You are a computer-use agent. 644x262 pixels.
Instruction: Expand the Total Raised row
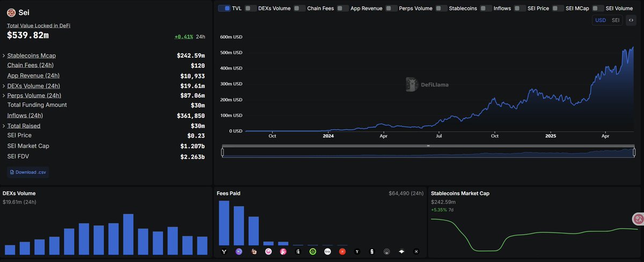[4, 126]
